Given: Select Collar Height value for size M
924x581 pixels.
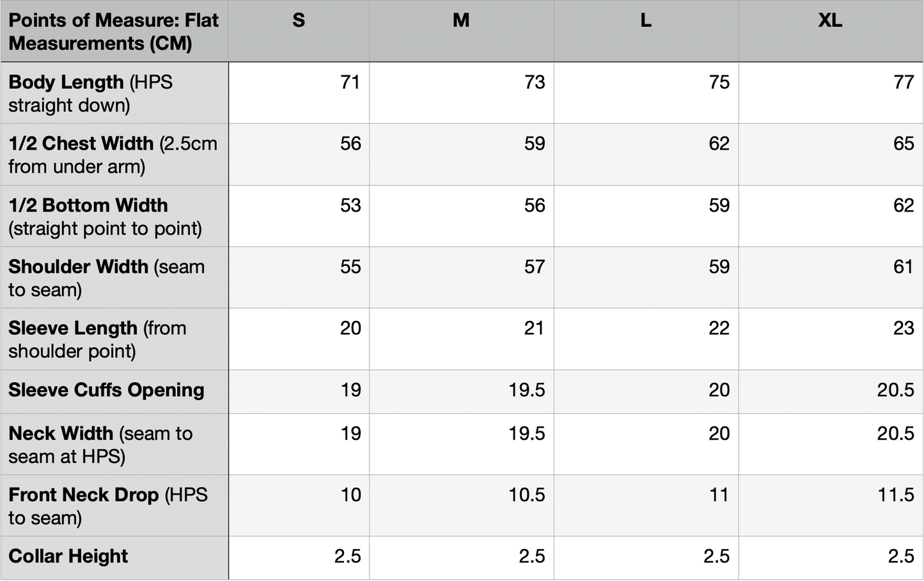Looking at the screenshot, I should (531, 556).
